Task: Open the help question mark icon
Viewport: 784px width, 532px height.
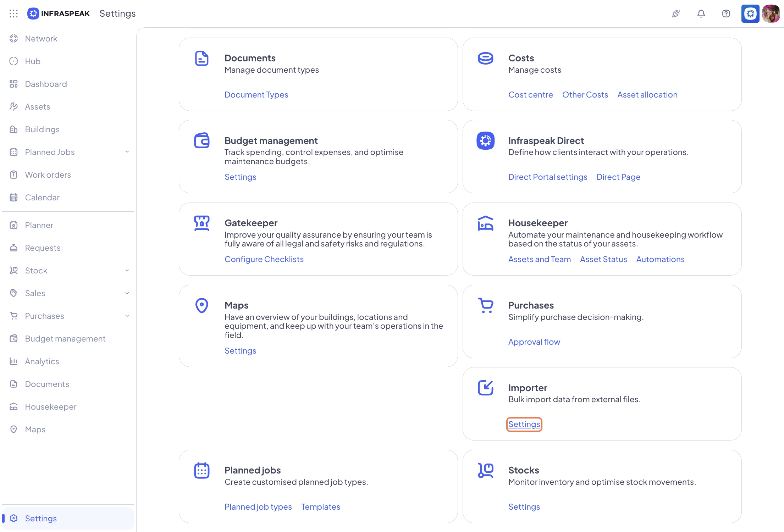Action: coord(726,13)
